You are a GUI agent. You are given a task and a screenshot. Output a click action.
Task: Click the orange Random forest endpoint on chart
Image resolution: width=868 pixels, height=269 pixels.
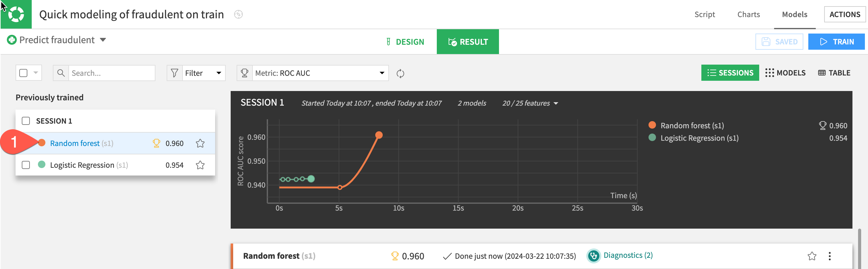tap(379, 135)
